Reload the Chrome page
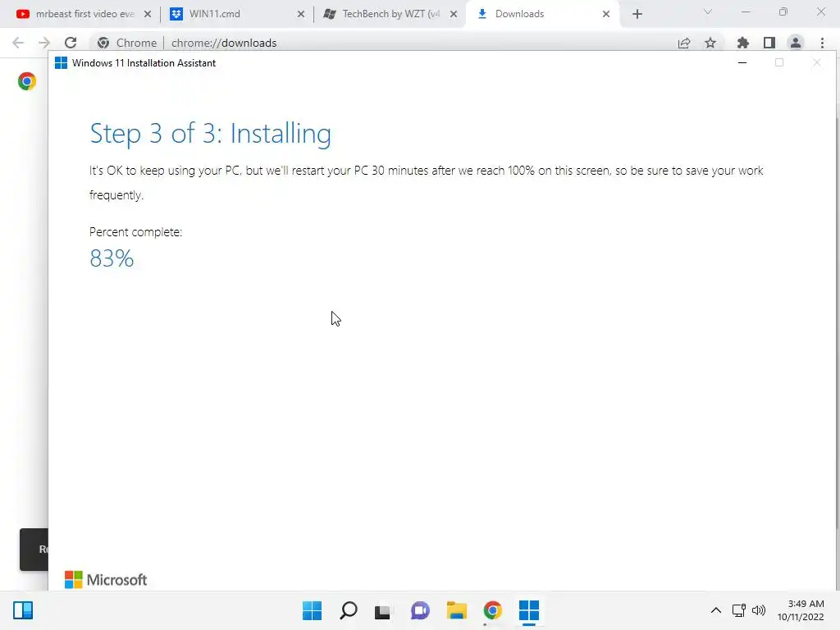Image resolution: width=840 pixels, height=630 pixels. tap(71, 43)
